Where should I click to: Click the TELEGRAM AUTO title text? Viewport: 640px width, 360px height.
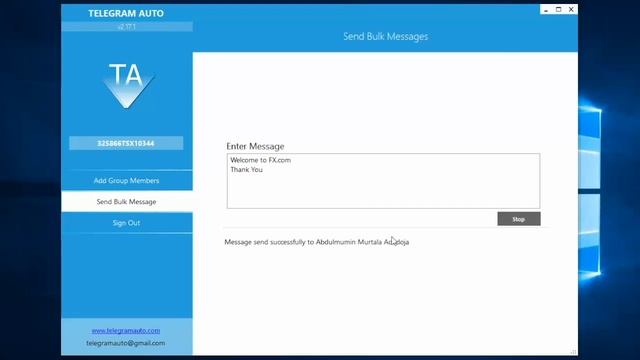click(126, 13)
